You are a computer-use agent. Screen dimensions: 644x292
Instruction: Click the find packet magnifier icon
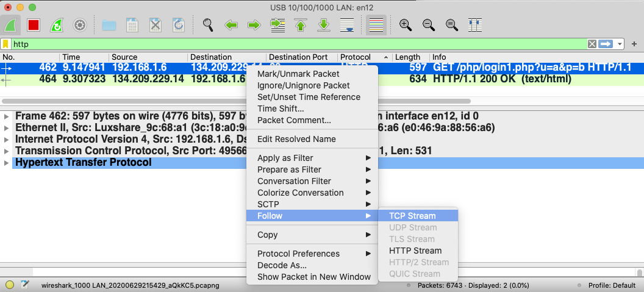(209, 25)
